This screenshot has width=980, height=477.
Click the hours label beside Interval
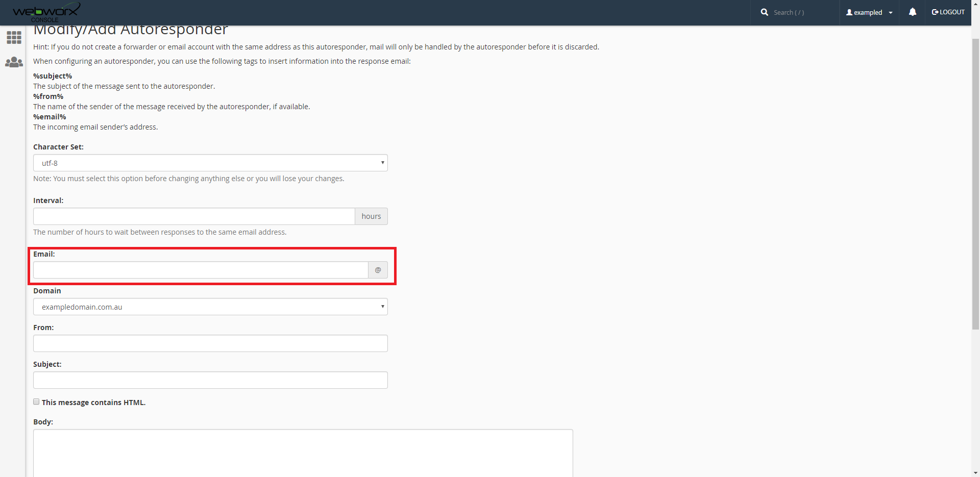click(371, 216)
